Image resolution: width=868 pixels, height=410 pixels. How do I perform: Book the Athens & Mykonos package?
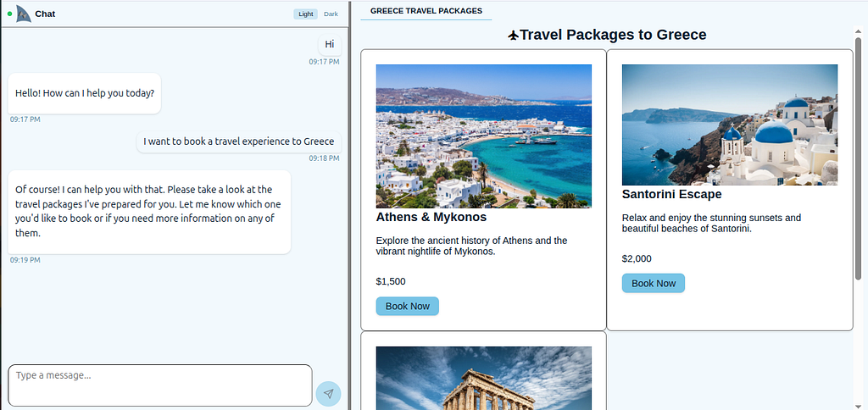[408, 306]
